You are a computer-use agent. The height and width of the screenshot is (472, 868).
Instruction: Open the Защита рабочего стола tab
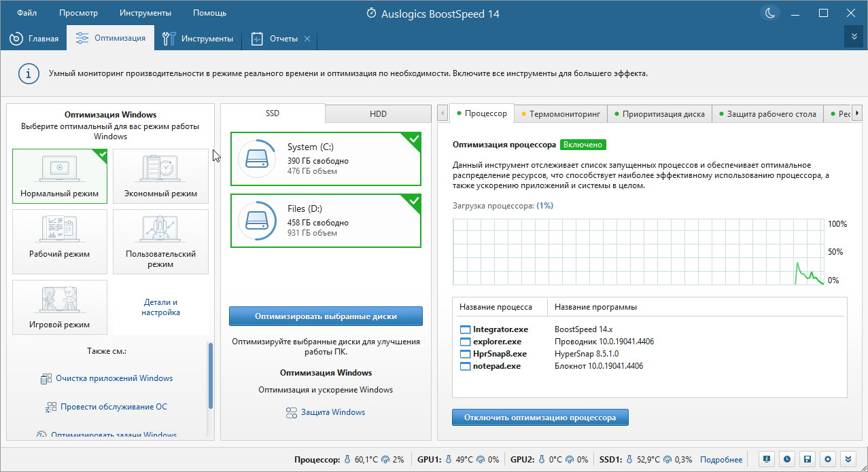point(767,113)
